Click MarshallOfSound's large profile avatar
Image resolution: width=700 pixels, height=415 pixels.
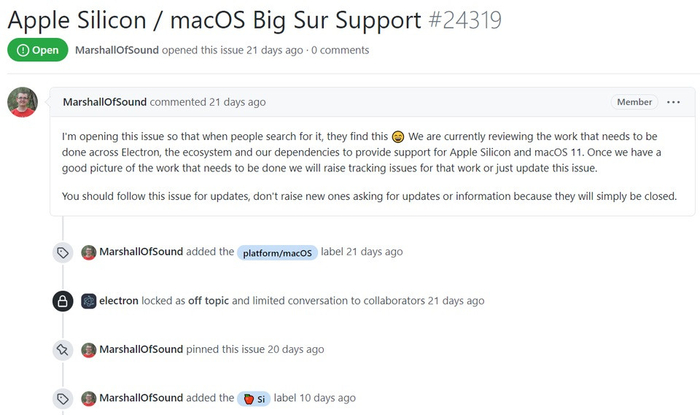pos(22,102)
